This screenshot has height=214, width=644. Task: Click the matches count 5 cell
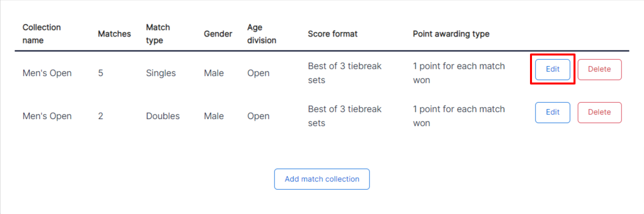(100, 73)
